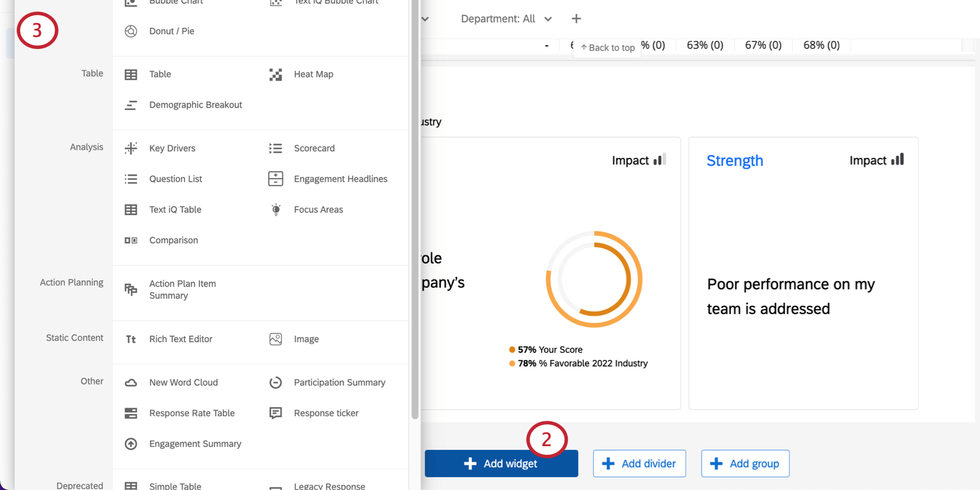Select Demographic Breakout from widget menu

point(195,105)
